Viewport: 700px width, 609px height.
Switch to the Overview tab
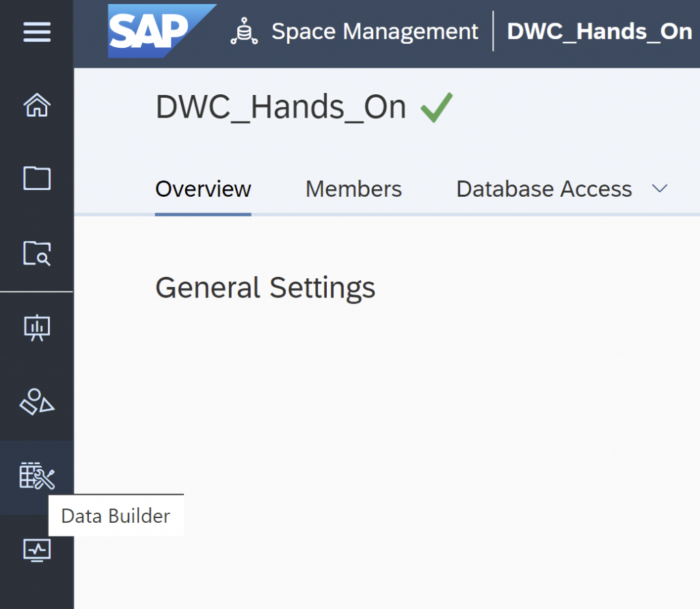tap(203, 189)
